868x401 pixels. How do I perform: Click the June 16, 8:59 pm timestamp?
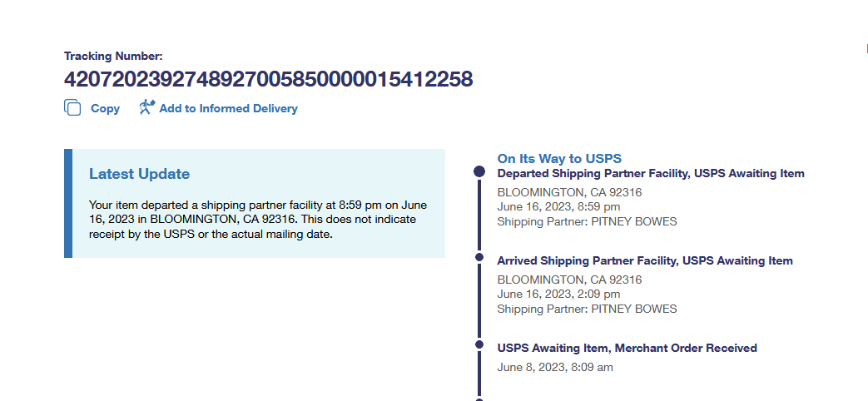coord(558,206)
